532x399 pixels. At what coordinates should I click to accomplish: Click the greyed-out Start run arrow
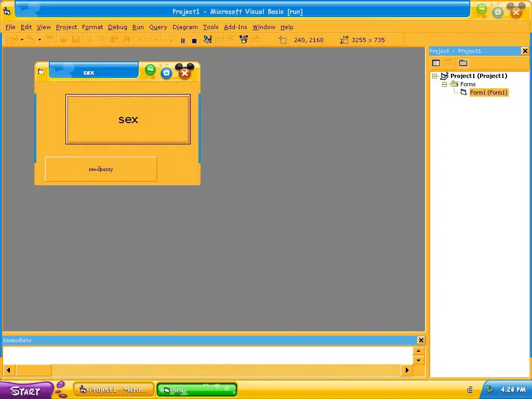(x=170, y=41)
